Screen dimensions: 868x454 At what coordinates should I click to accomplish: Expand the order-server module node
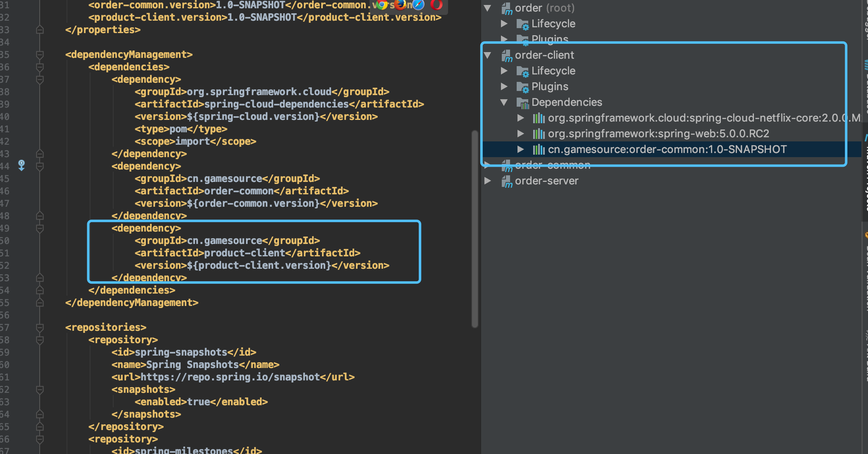(x=488, y=181)
